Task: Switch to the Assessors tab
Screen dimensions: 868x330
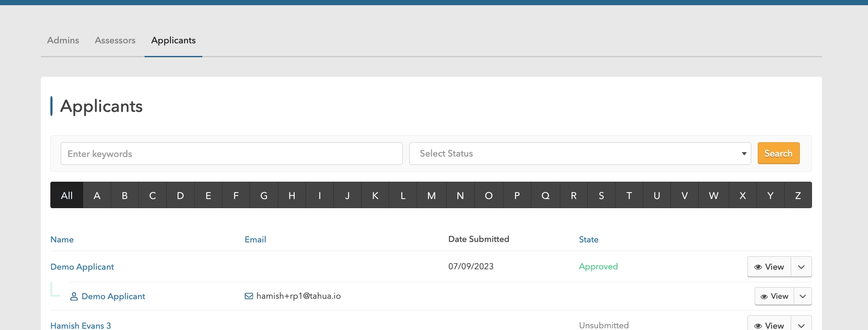Action: [x=115, y=41]
